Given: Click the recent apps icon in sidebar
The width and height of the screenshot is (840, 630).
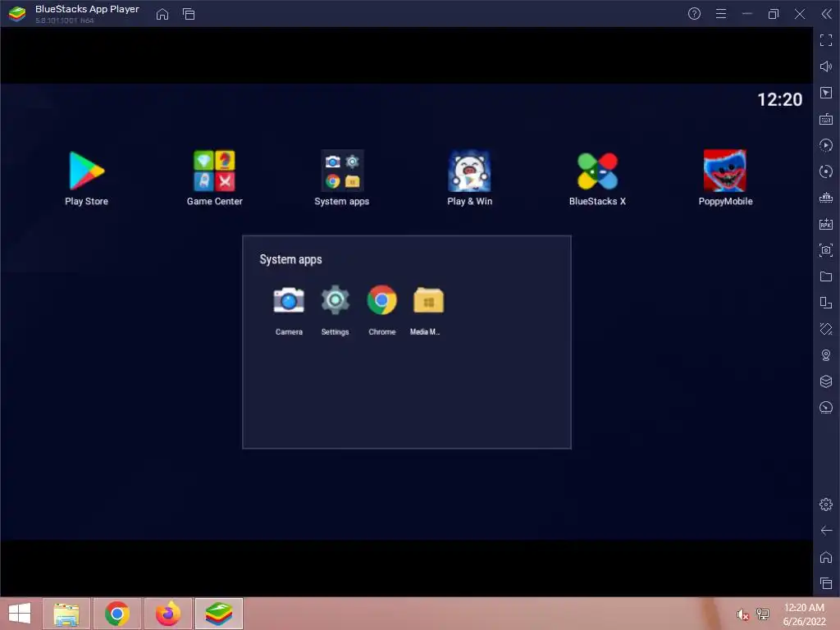Looking at the screenshot, I should pyautogui.click(x=826, y=583).
